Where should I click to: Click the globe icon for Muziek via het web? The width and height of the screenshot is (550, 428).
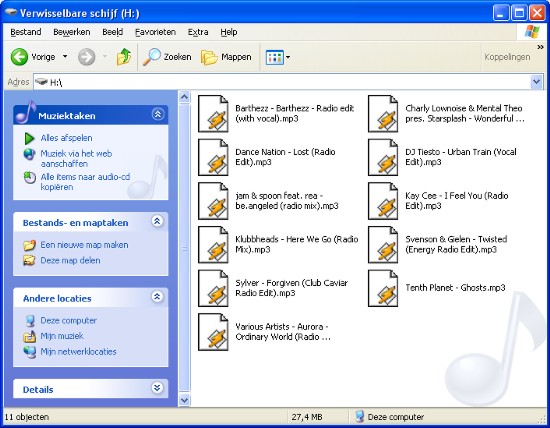[x=29, y=154]
